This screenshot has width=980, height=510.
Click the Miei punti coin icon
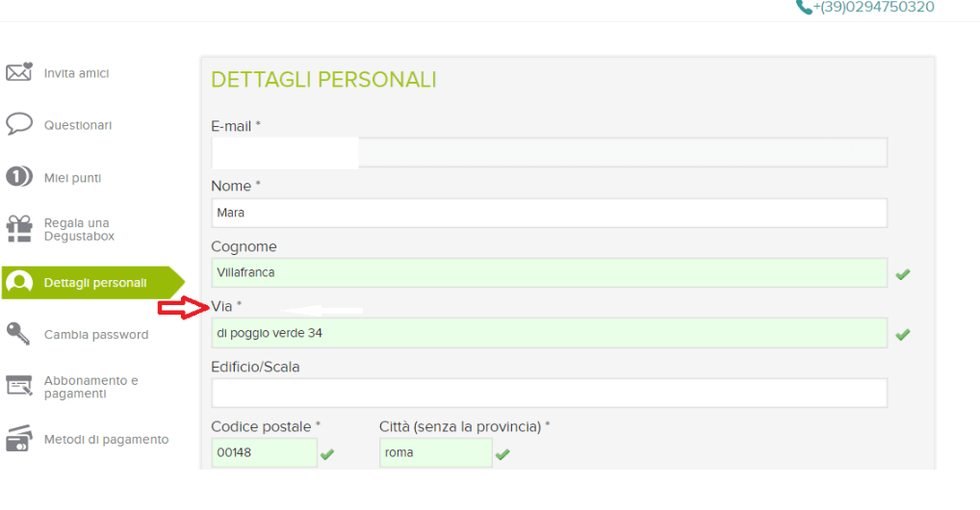point(19,177)
